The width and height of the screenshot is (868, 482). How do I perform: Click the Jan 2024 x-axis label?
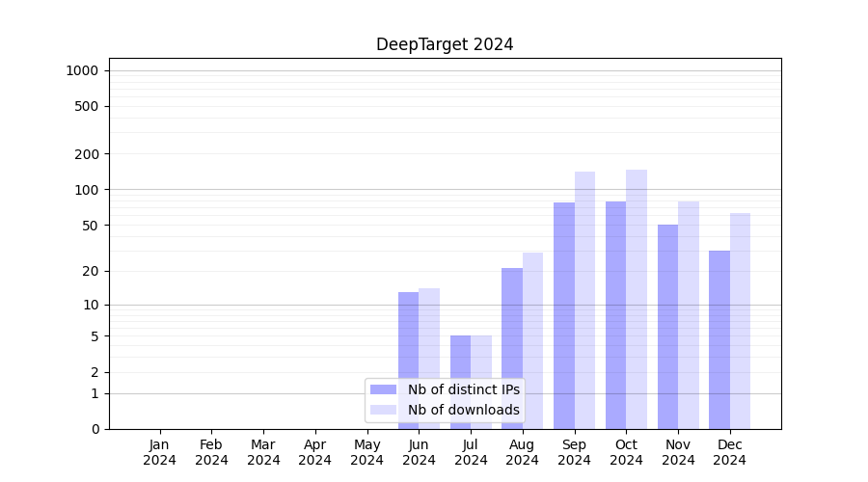160,452
